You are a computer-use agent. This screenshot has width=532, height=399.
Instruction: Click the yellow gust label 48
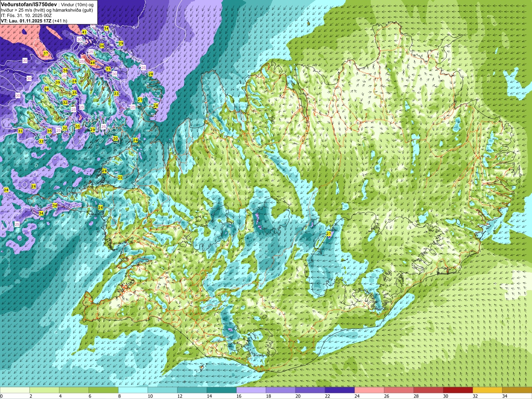point(93,63)
